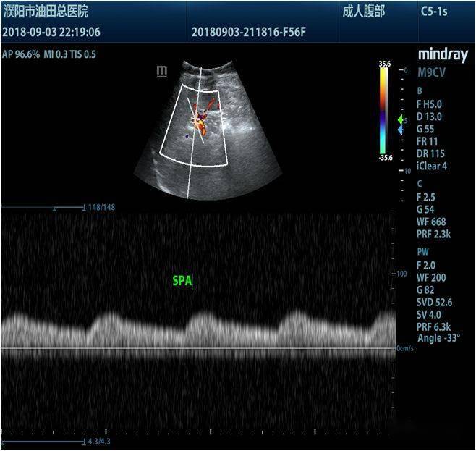
Task: Click the green SPA annotation label
Action: [182, 282]
